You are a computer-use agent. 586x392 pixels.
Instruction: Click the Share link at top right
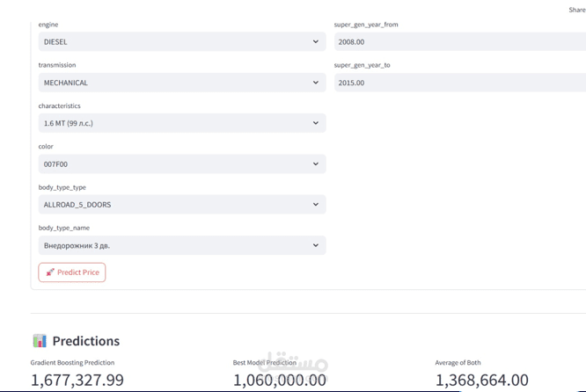(x=576, y=11)
